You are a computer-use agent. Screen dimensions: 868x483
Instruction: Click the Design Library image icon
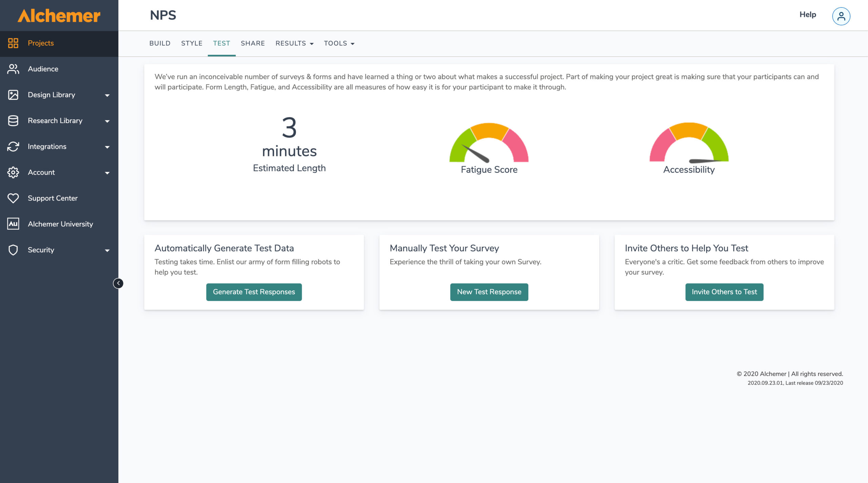(13, 95)
